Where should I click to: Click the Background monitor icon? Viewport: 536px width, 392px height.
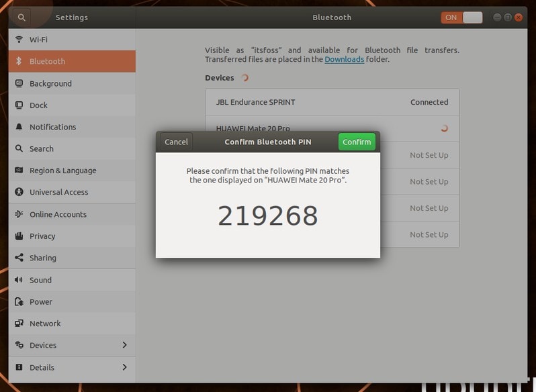tap(19, 83)
